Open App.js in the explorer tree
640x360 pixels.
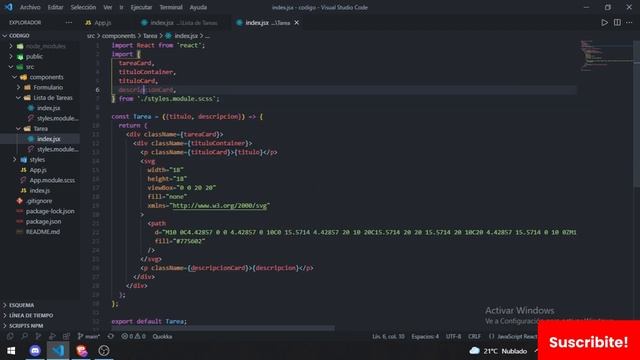38,170
